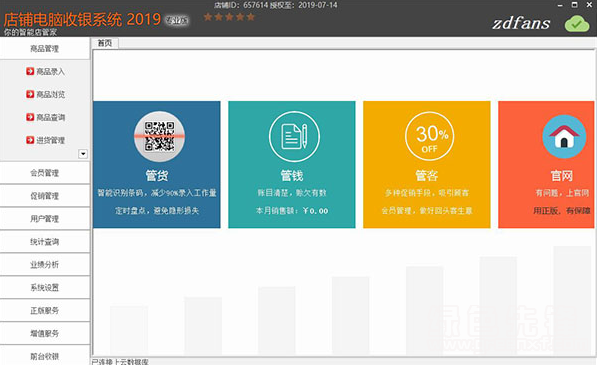Expand the 会员管理 sidebar section
The height and width of the screenshot is (365, 597).
coord(45,173)
